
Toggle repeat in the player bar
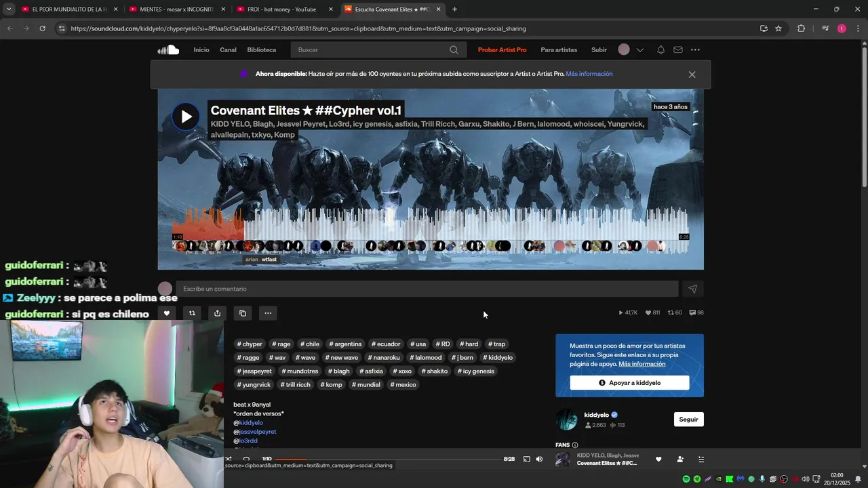click(x=246, y=459)
